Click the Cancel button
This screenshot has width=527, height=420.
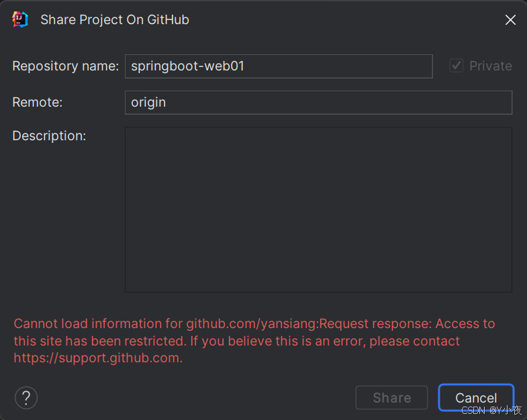tap(476, 398)
